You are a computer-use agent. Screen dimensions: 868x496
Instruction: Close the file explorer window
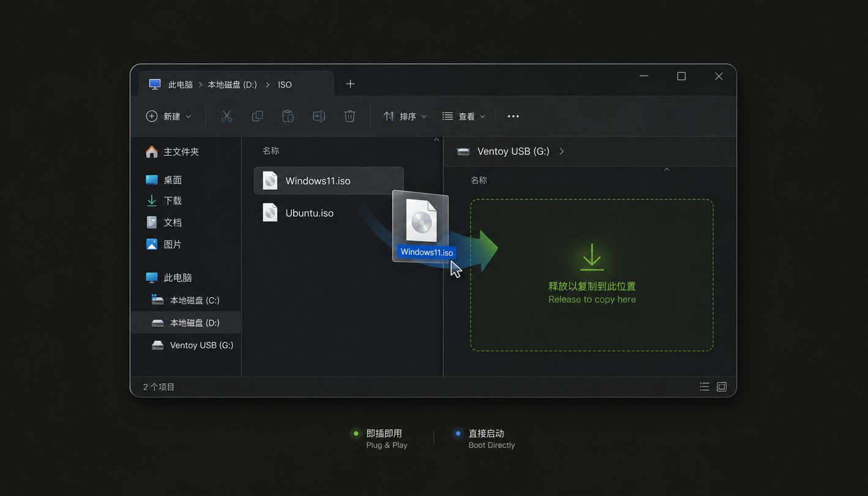(x=719, y=76)
